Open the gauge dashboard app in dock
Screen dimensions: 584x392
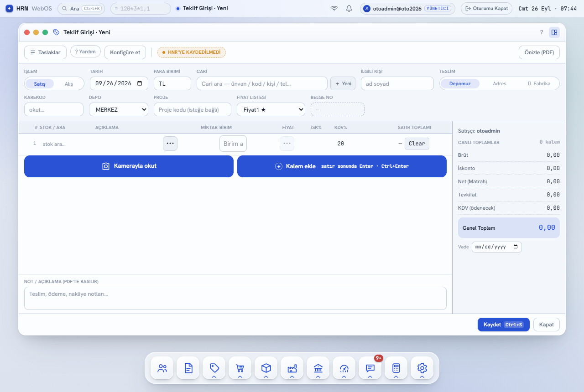click(344, 368)
